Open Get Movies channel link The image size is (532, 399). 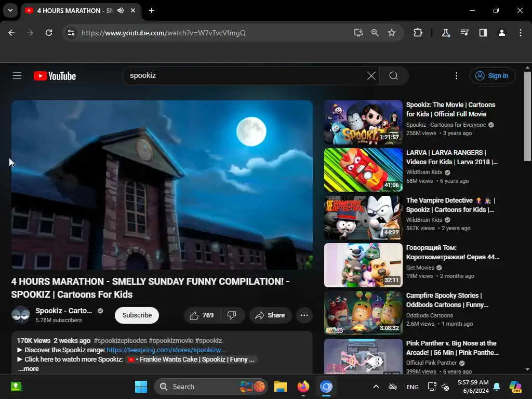[420, 268]
